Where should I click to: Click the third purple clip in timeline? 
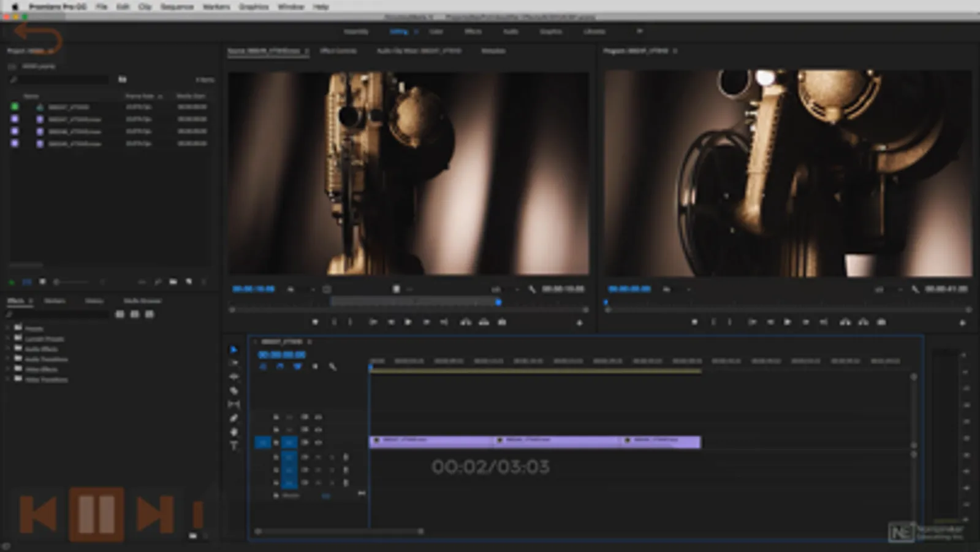tap(661, 442)
